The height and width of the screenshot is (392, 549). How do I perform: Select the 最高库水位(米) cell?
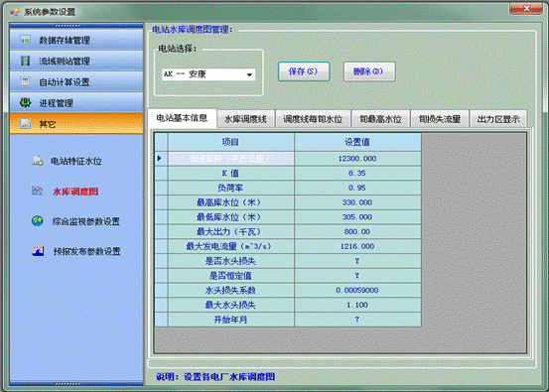[231, 202]
